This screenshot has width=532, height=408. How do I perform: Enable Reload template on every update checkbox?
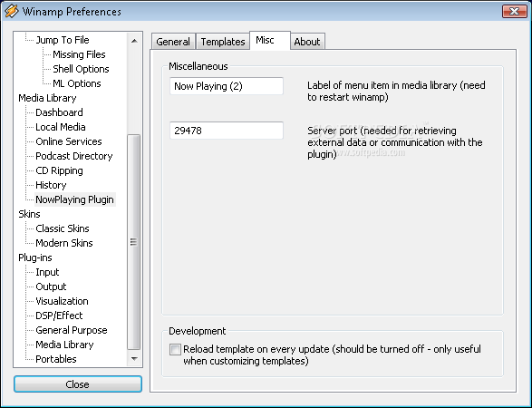[175, 350]
